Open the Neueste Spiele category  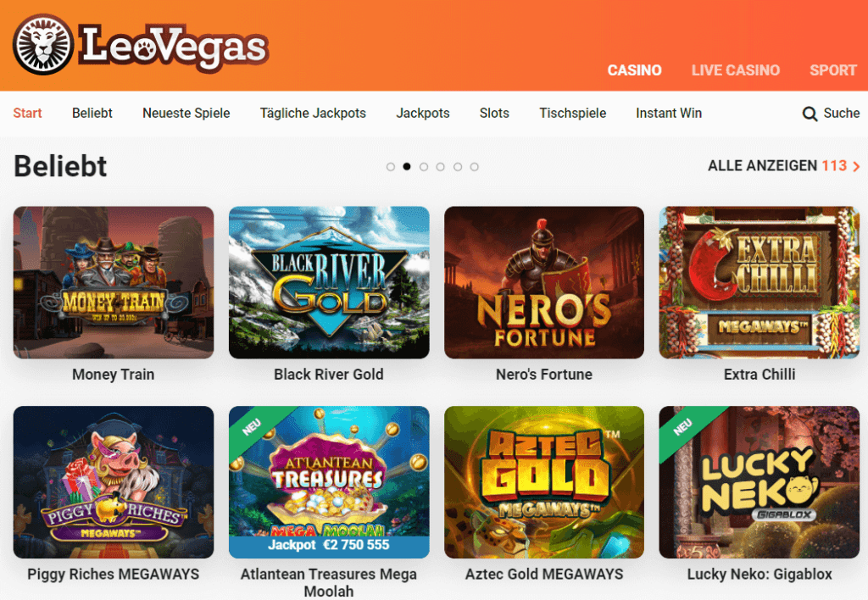pyautogui.click(x=186, y=114)
